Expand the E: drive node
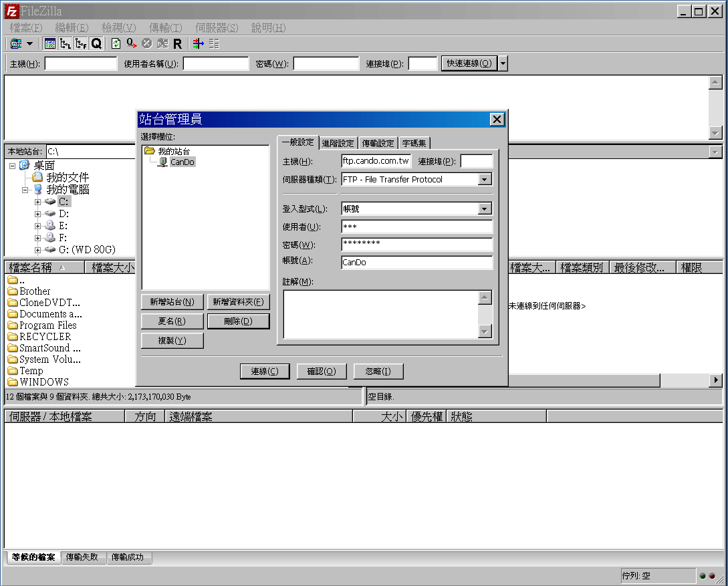Screen dimensions: 728x586 37,226
